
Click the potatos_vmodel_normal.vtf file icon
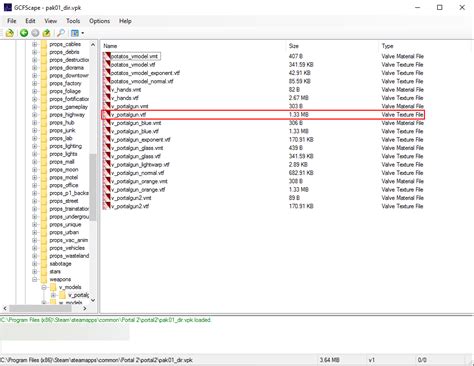(x=107, y=81)
